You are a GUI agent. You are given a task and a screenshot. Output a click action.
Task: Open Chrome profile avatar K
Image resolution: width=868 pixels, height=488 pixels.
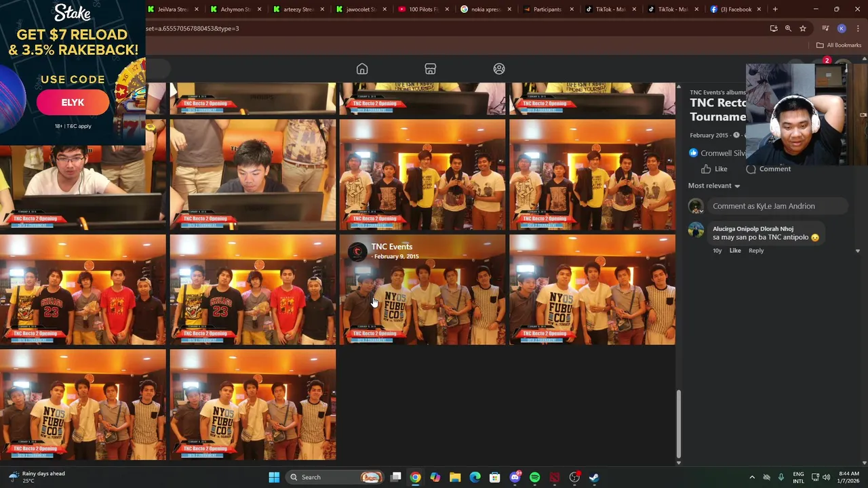tap(842, 28)
